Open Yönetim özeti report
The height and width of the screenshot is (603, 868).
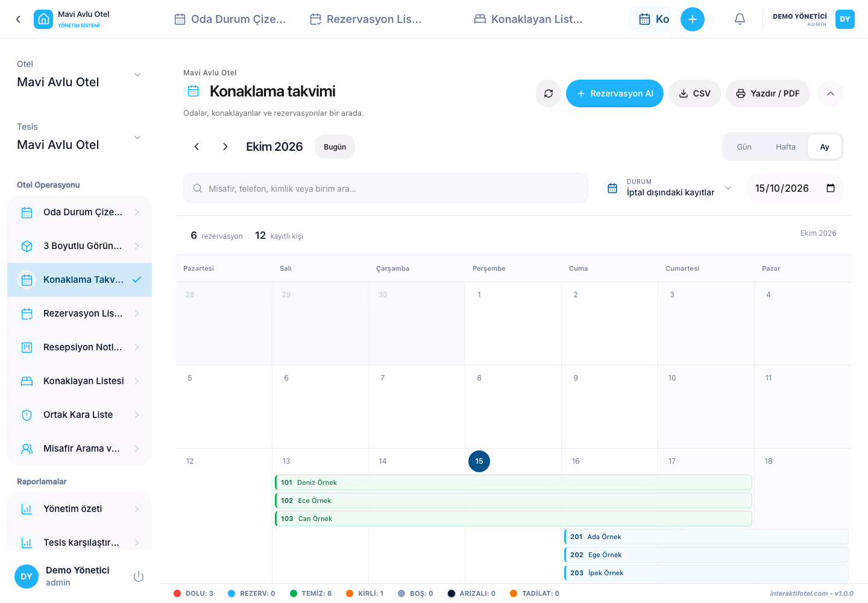(80, 509)
